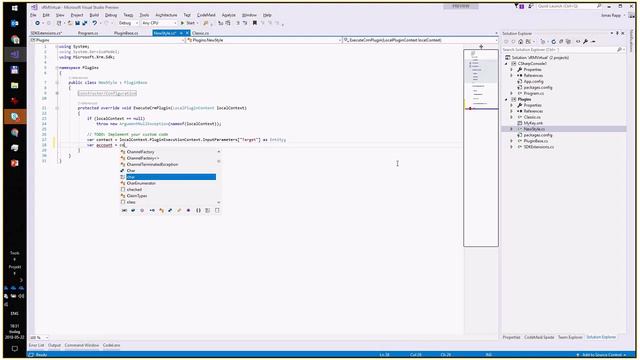
Task: Select App.config in Solution Explorer
Action: (x=533, y=82)
